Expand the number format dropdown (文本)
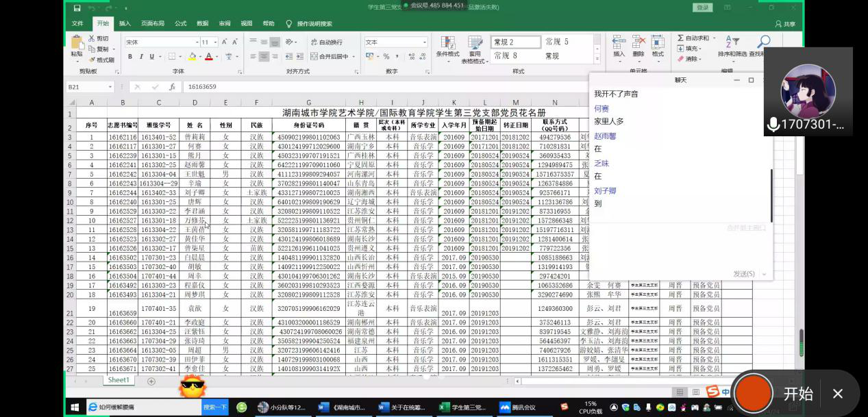This screenshot has width=868, height=417. pyautogui.click(x=423, y=42)
